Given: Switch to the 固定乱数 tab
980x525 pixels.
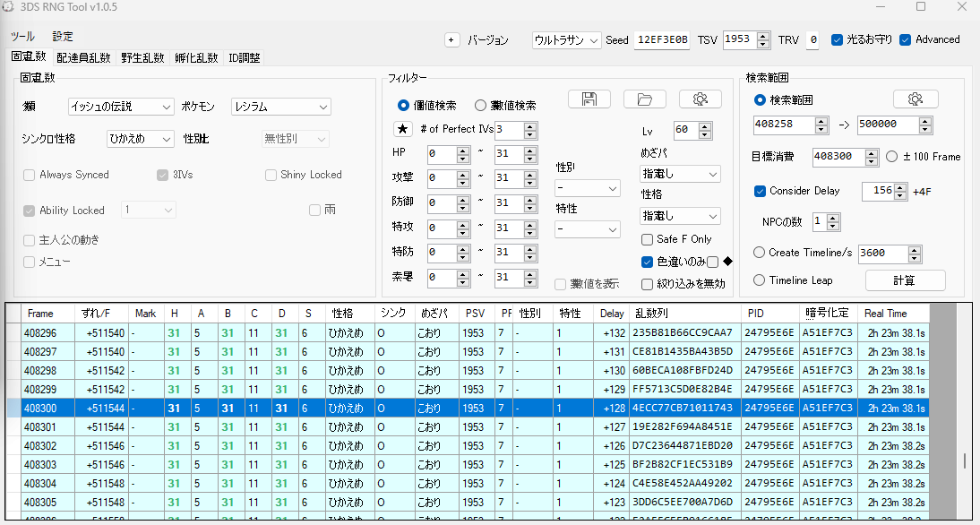Looking at the screenshot, I should (x=28, y=56).
